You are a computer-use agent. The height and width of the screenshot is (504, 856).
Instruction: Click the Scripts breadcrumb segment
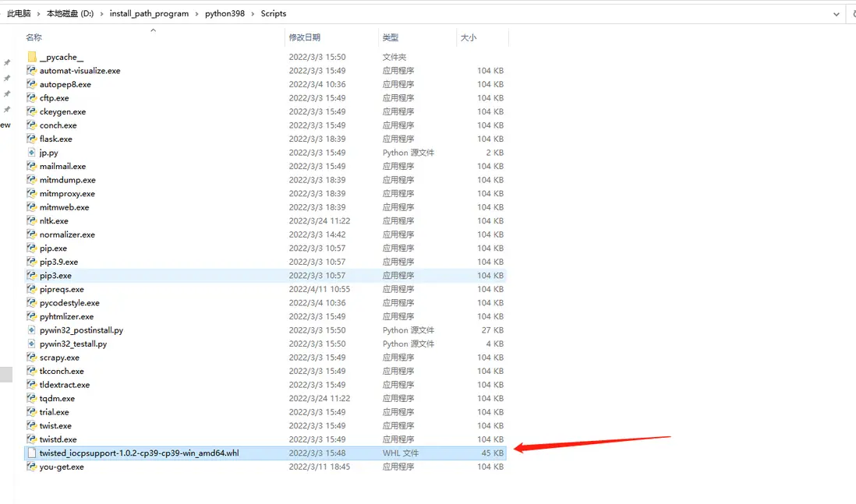coord(274,14)
